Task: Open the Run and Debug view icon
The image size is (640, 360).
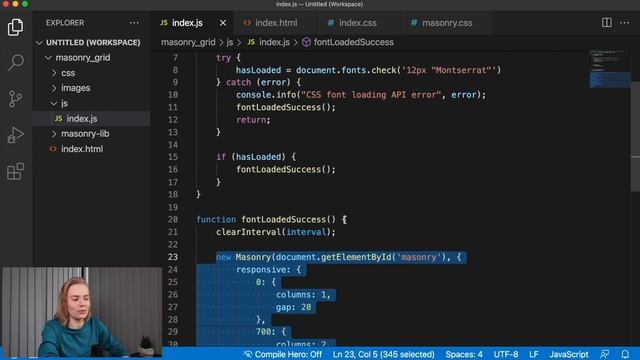Action: click(x=16, y=135)
